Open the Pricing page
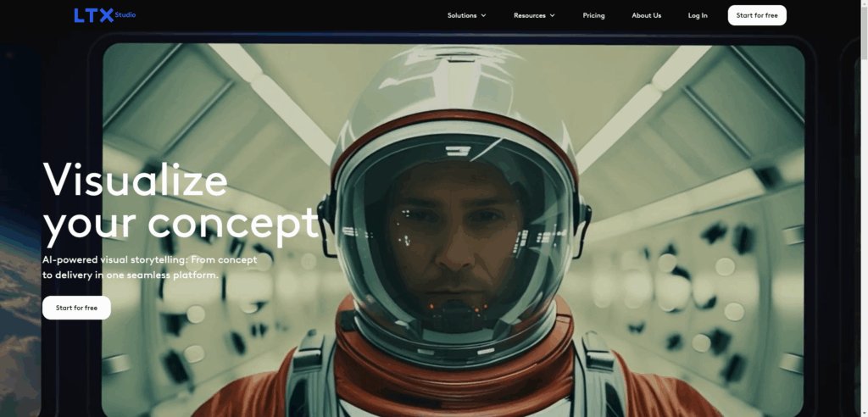 pyautogui.click(x=593, y=15)
